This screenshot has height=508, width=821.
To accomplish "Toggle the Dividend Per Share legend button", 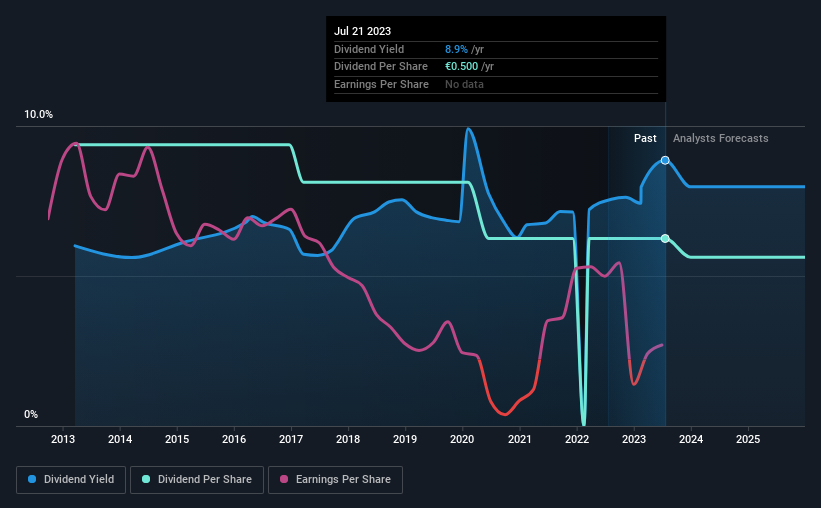I will pyautogui.click(x=197, y=480).
